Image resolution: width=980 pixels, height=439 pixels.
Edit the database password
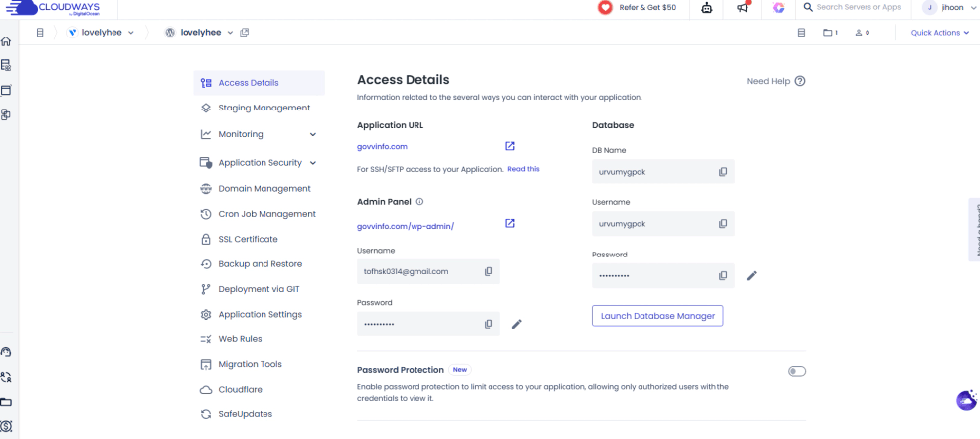coord(752,276)
